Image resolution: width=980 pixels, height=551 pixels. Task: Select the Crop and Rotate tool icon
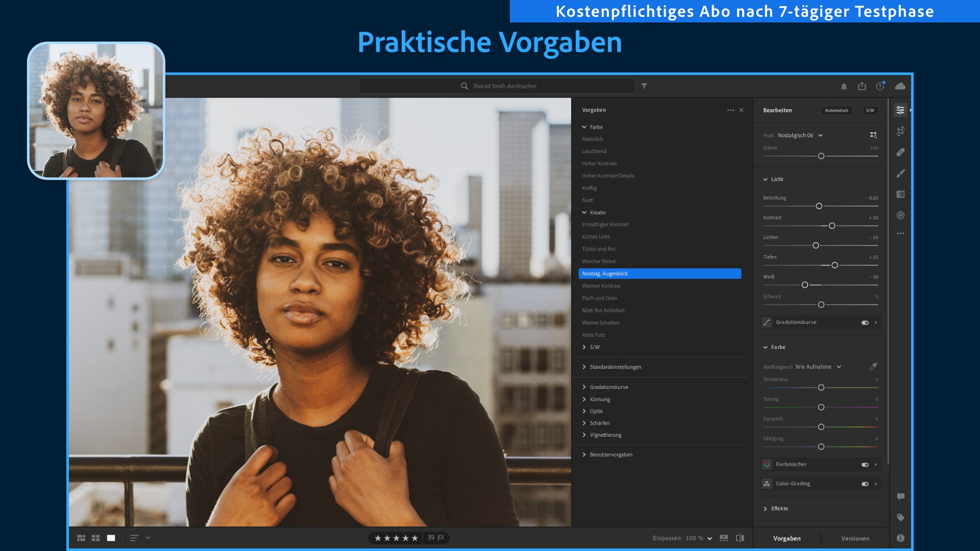coord(900,131)
